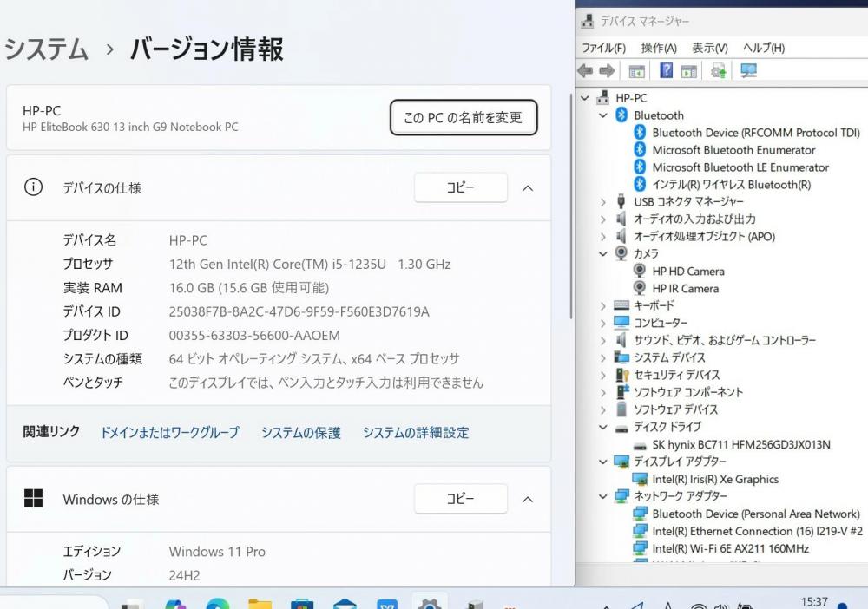Image resolution: width=868 pixels, height=609 pixels.
Task: Select Intel(R) Iris(R) Xe Graphics adapter
Action: click(x=715, y=479)
